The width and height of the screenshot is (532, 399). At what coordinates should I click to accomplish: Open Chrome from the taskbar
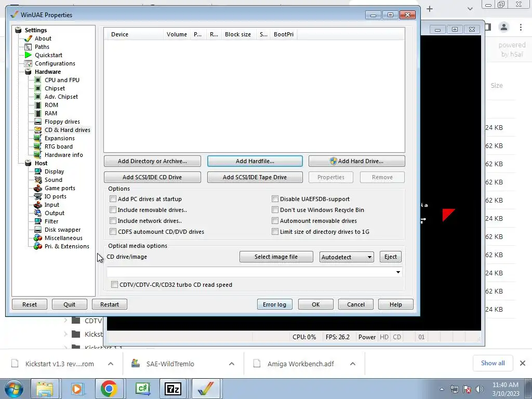click(x=109, y=389)
